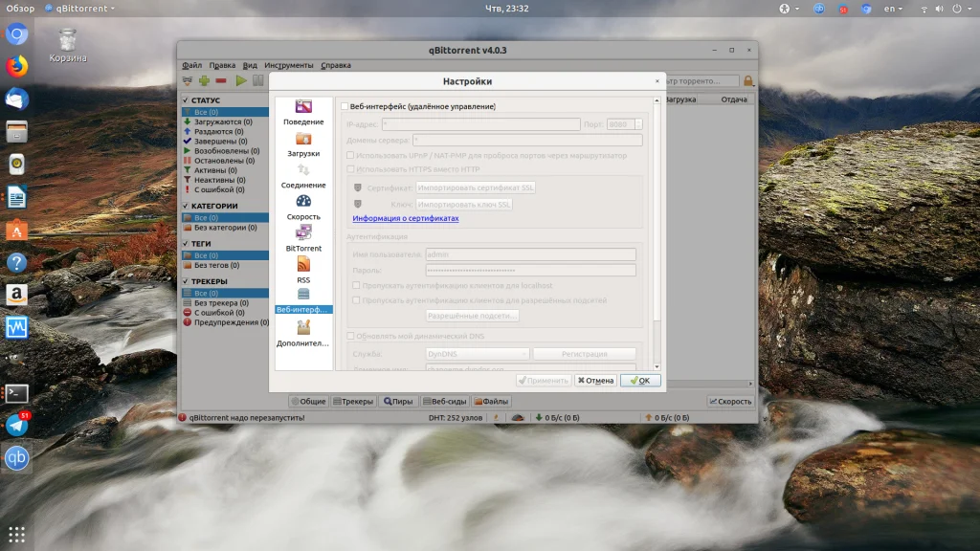The image size is (980, 551).
Task: Open the Загрузки settings section
Action: [x=303, y=144]
